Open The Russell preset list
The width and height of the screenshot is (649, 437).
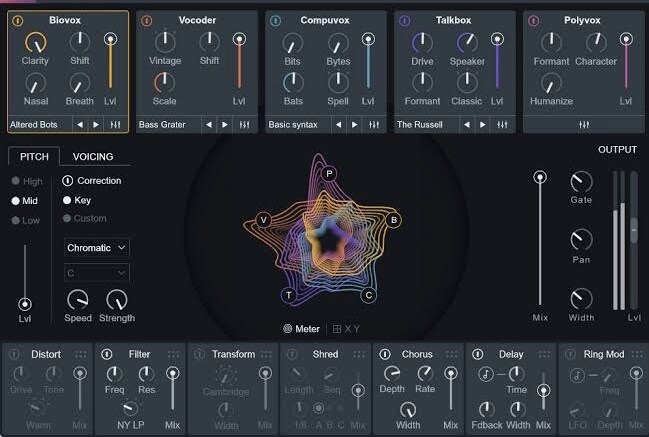click(427, 125)
